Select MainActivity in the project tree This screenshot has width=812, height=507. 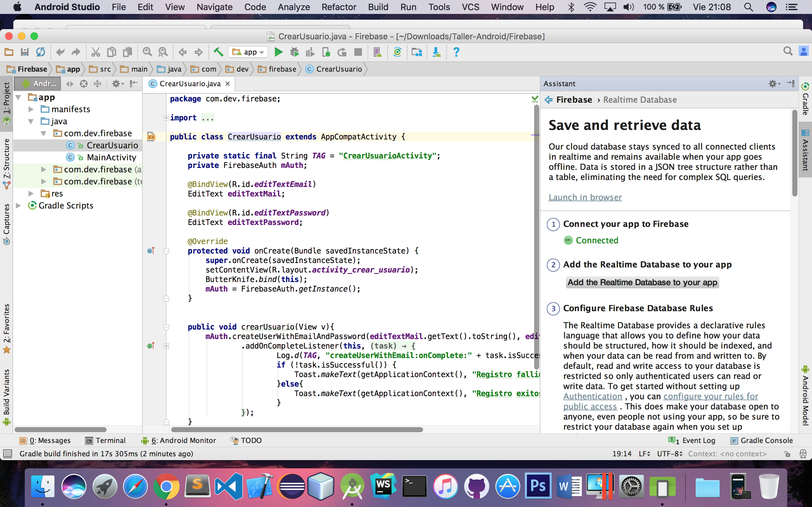(x=111, y=157)
